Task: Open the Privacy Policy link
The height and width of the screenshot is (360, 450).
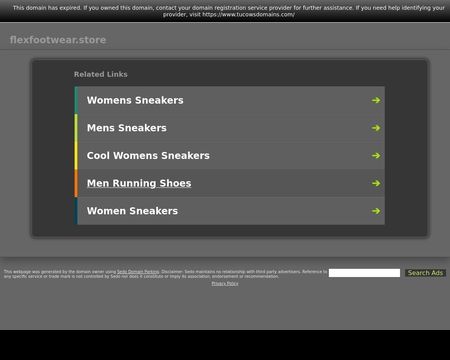Action: point(225,284)
